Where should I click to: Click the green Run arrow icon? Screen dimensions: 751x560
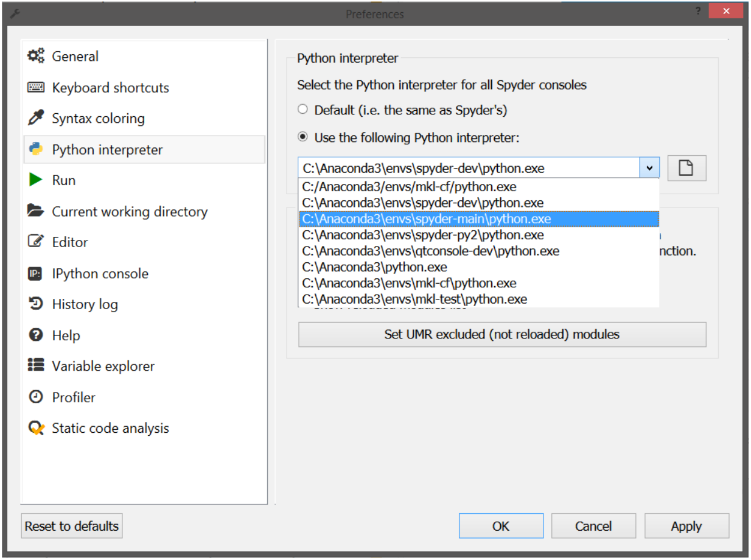pyautogui.click(x=36, y=180)
